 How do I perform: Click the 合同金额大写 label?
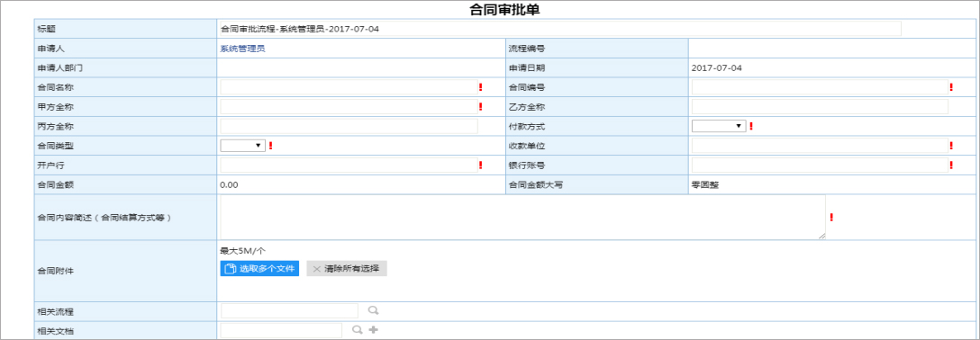[x=536, y=184]
